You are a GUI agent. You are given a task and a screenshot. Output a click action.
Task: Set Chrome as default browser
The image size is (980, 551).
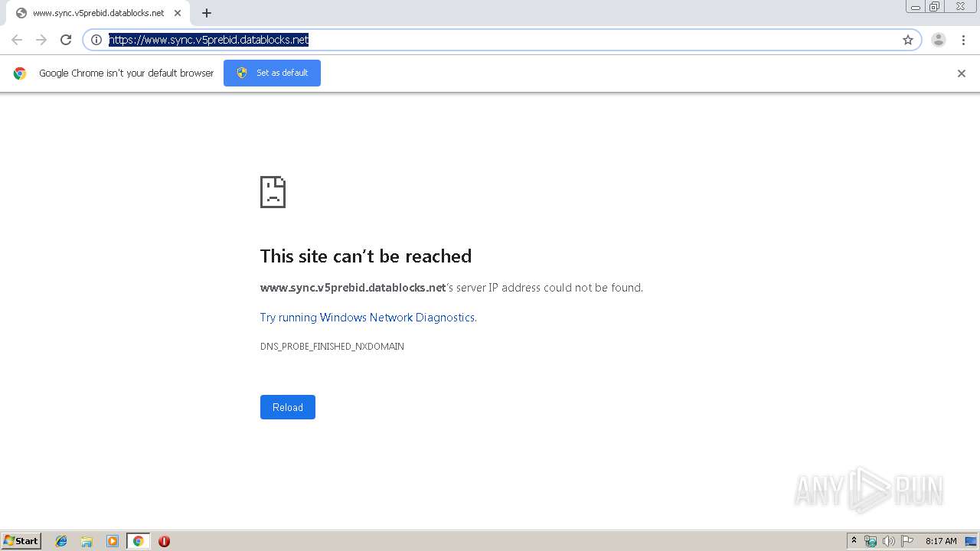(272, 73)
